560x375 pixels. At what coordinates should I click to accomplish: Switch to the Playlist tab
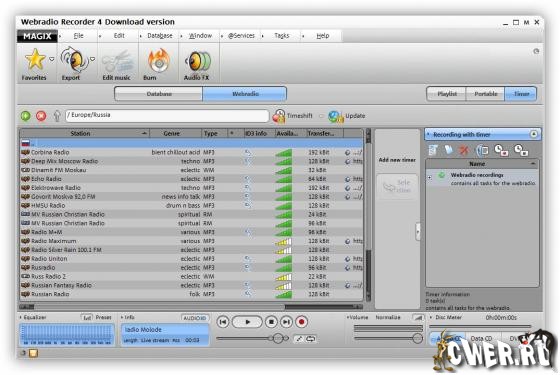446,94
